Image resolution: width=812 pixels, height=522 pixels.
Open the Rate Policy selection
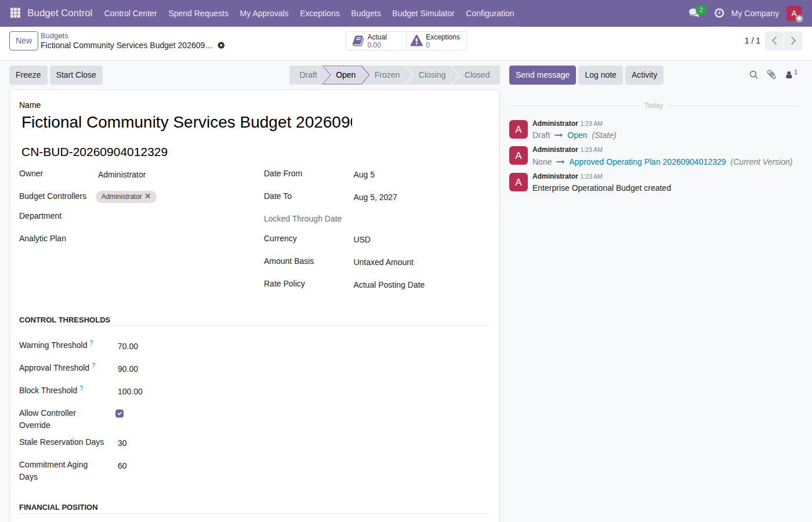(422, 285)
